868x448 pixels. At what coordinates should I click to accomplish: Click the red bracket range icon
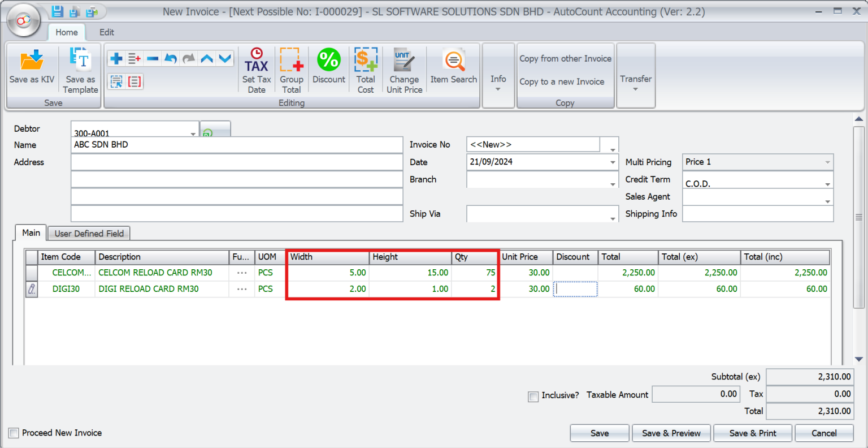click(x=134, y=81)
